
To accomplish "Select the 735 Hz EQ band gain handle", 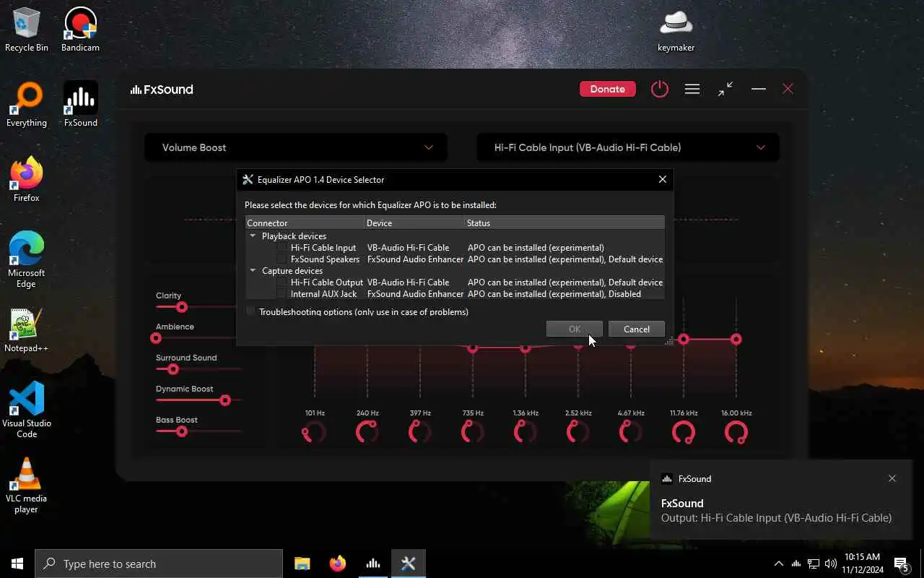I will click(x=473, y=348).
